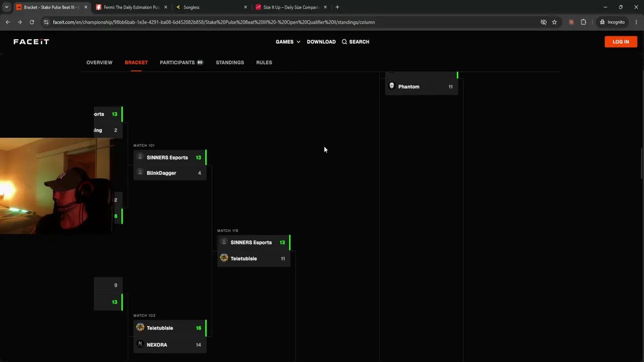Screen dimensions: 644x362
Task: Click Teletubisie avatar in Match 115
Action: click(x=224, y=258)
